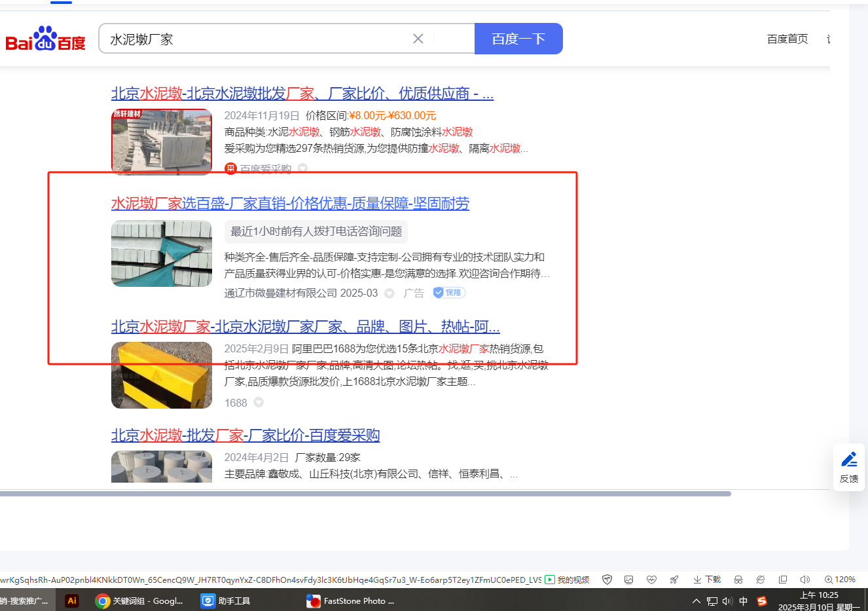
Task: Open the 助手工具 taskbar app
Action: [226, 601]
